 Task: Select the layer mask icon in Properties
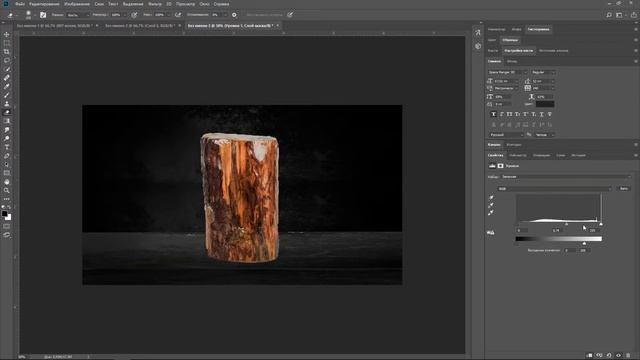500,166
